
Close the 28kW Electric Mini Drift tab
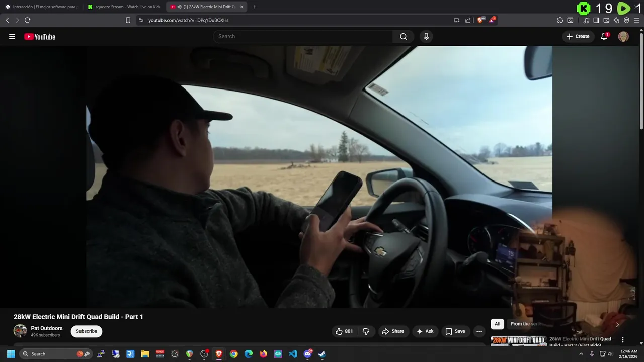[x=242, y=7]
